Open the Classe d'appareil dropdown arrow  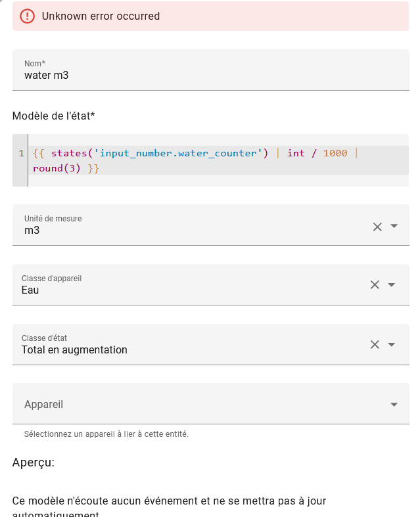pyautogui.click(x=391, y=285)
